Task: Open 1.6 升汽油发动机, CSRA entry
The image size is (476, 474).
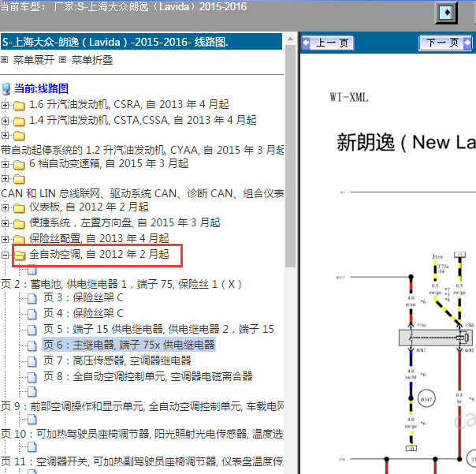Action: (x=129, y=105)
